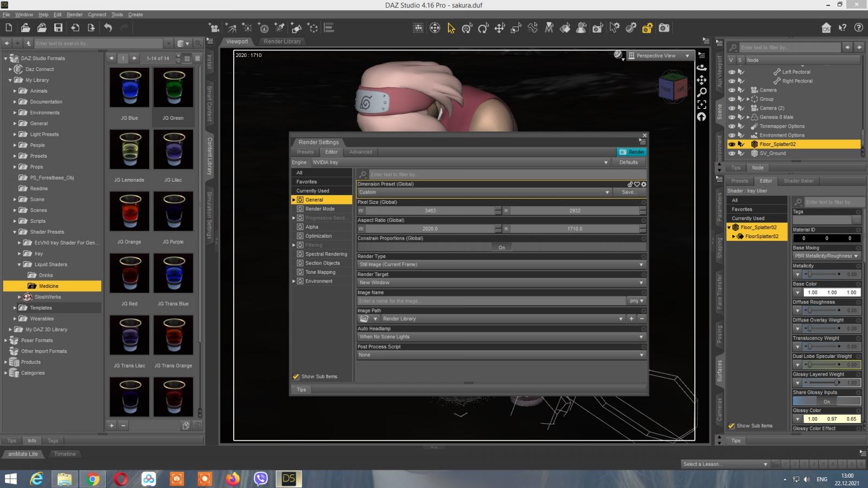868x488 pixels.
Task: Click the Base Color swatch values
Action: point(832,292)
